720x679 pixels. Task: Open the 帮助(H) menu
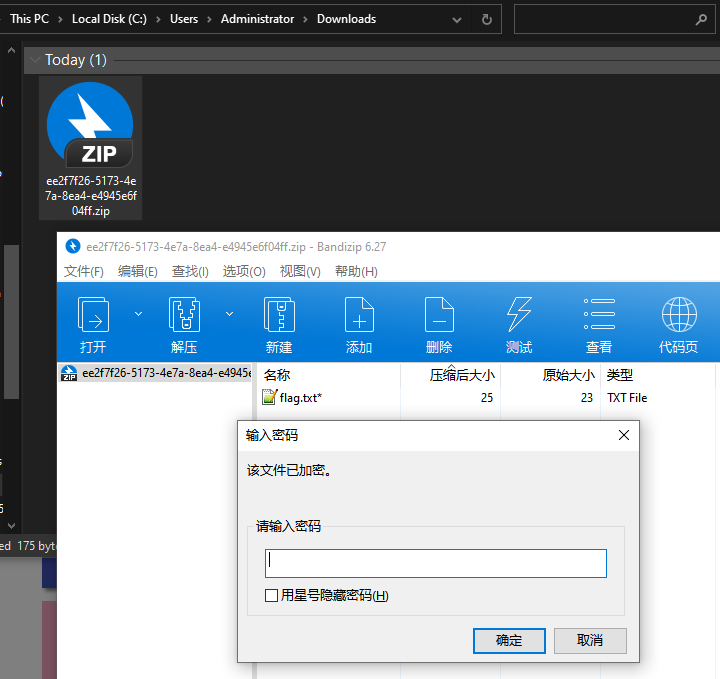pos(356,271)
